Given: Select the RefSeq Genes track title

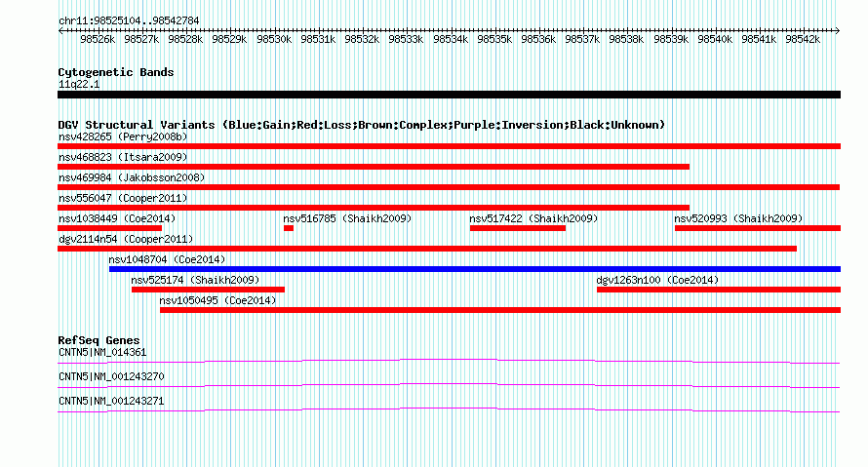Looking at the screenshot, I should tap(99, 340).
